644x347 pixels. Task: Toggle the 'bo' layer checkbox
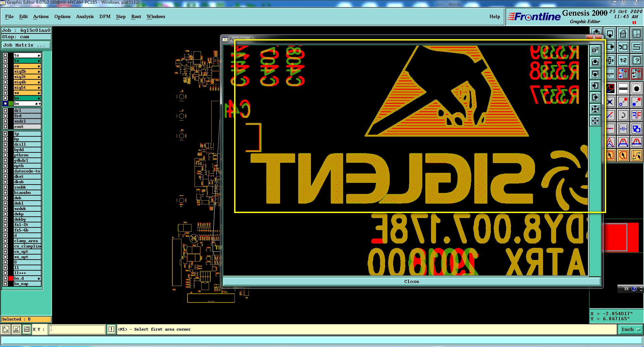pyautogui.click(x=5, y=103)
